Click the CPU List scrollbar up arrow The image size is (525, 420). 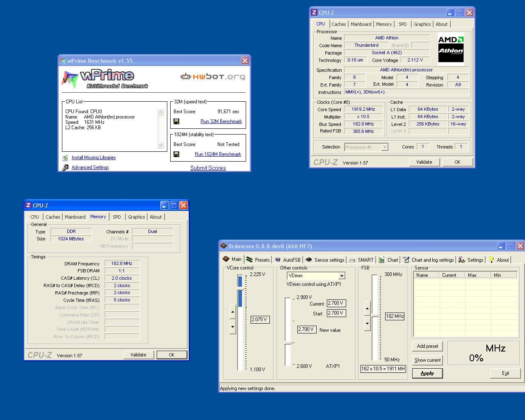click(160, 112)
